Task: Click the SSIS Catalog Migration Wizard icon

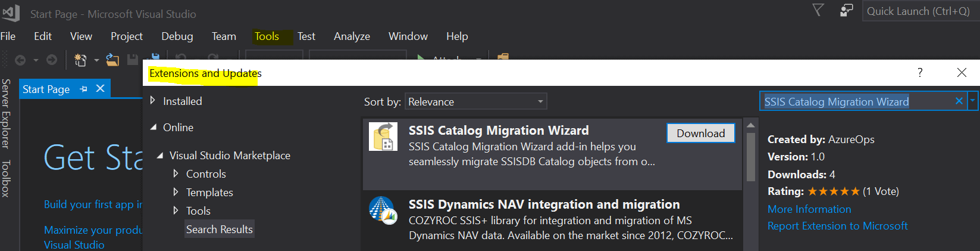Action: [383, 137]
